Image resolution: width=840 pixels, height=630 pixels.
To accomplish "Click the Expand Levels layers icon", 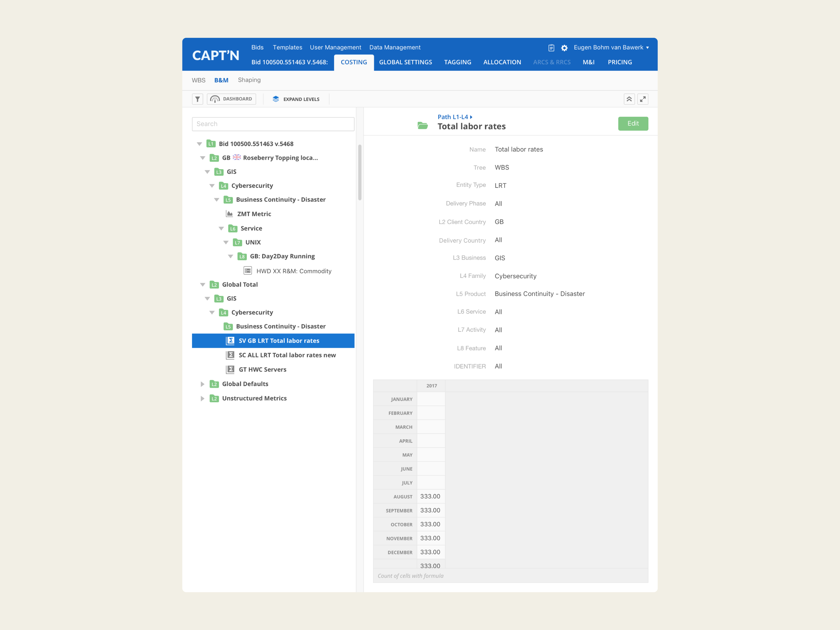I will (x=276, y=99).
